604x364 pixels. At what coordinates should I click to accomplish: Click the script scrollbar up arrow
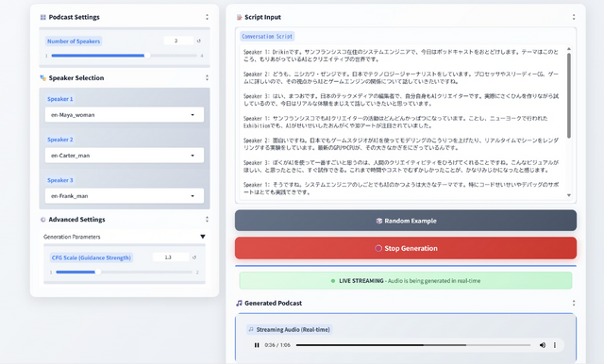tap(569, 49)
